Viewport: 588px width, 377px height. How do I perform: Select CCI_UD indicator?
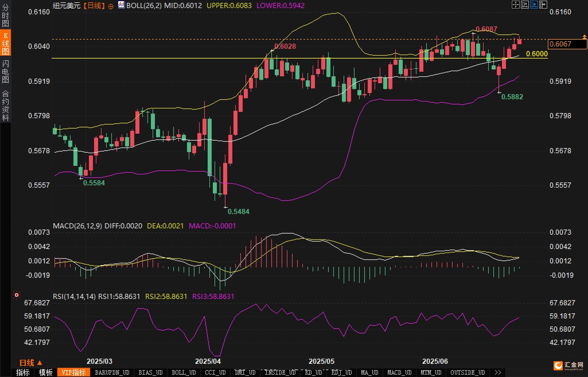click(x=215, y=372)
